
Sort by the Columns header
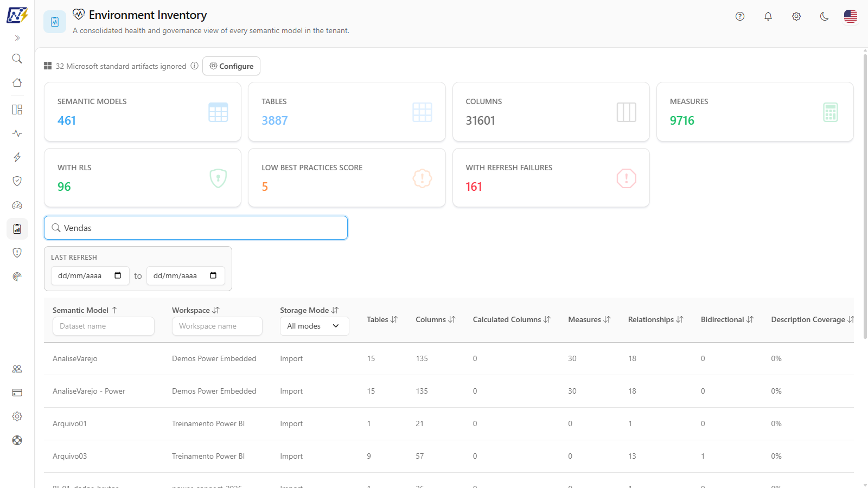(x=436, y=319)
